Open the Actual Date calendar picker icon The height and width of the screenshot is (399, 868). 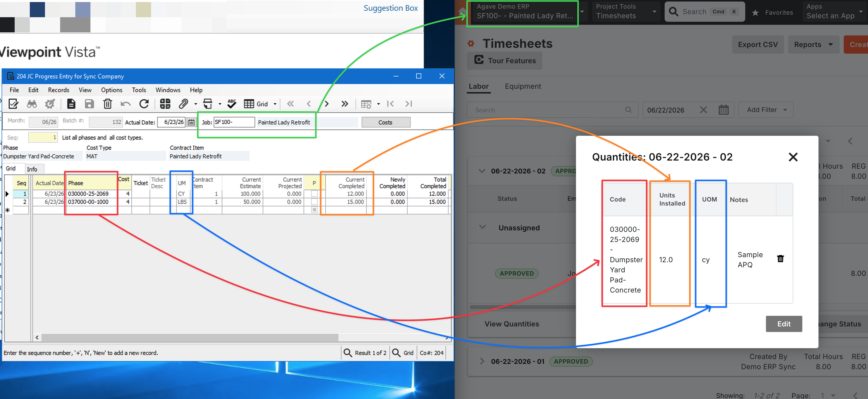(x=191, y=122)
